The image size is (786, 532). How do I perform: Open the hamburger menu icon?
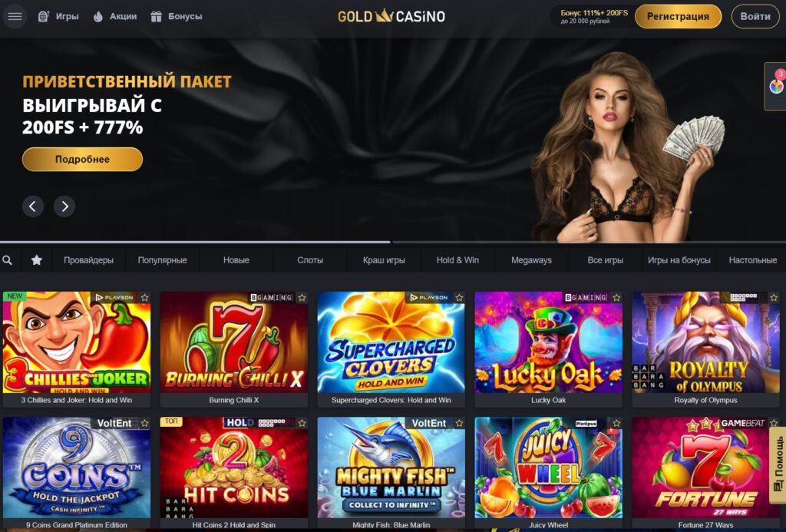tap(15, 17)
